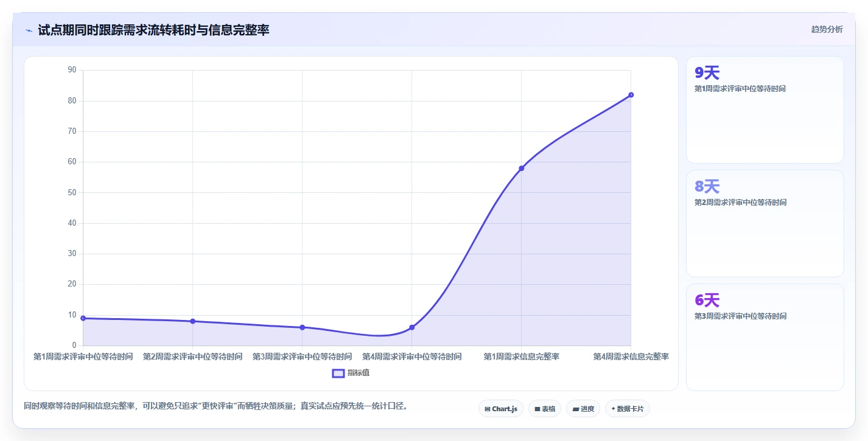The image size is (868, 441).
Task: Click the data point for 第1周需求信息完整率
Action: (x=522, y=168)
